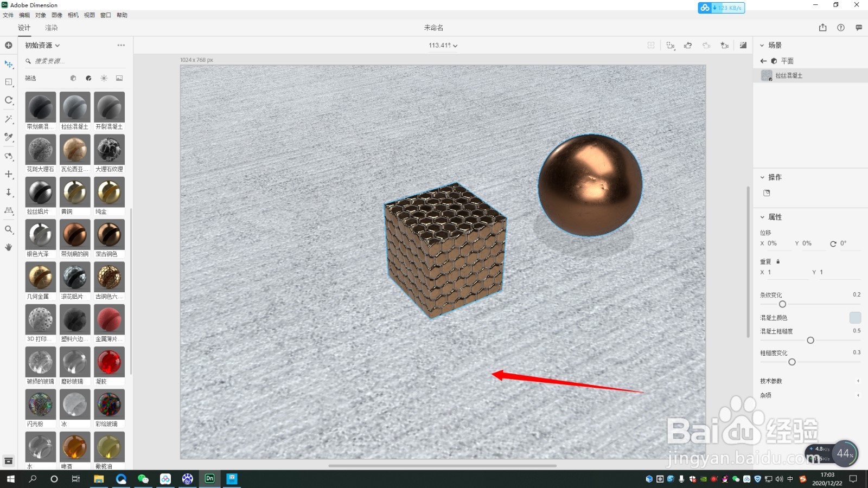Click the 操作 panel action icon
The image size is (868, 488).
pyautogui.click(x=767, y=193)
